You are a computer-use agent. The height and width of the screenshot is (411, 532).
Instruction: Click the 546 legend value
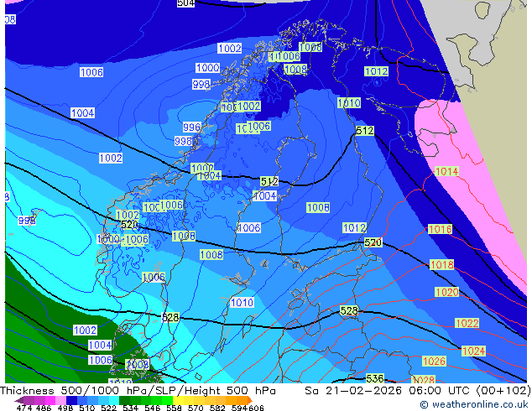153,408
